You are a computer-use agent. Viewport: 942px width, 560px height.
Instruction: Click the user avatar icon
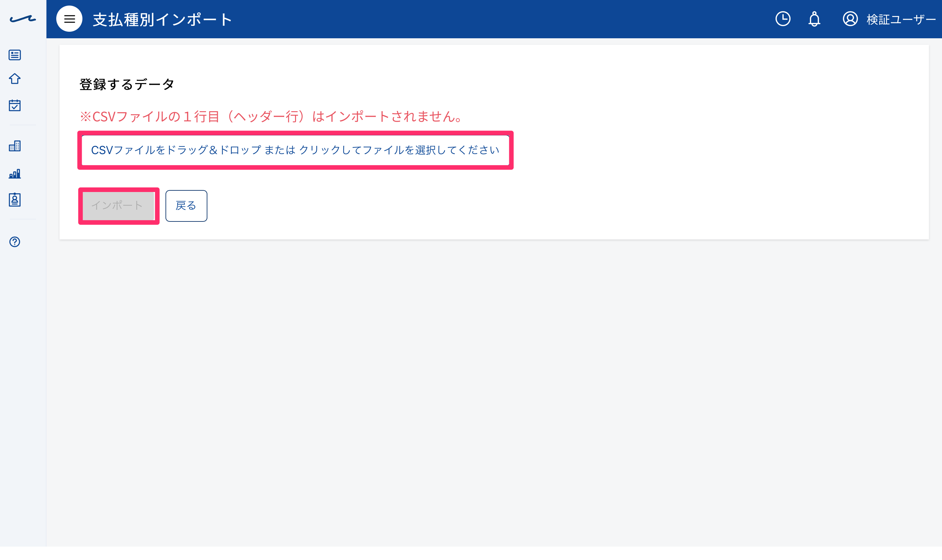click(x=850, y=19)
